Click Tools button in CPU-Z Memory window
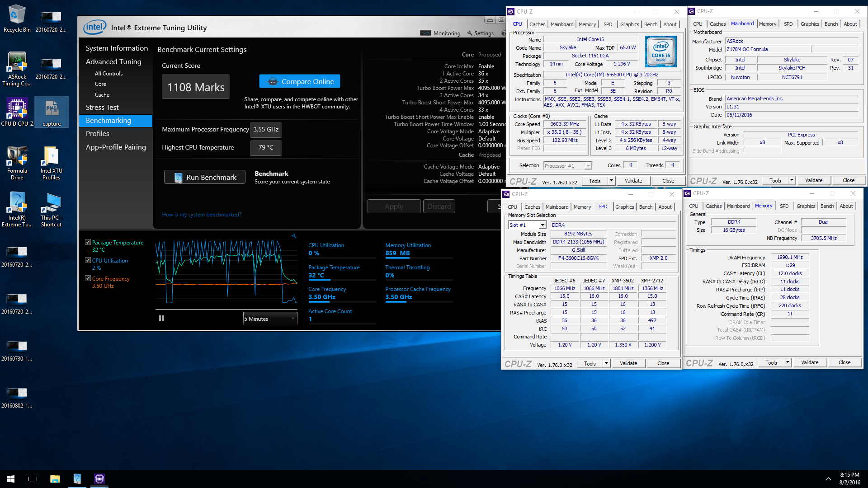This screenshot has height=488, width=868. 771,362
